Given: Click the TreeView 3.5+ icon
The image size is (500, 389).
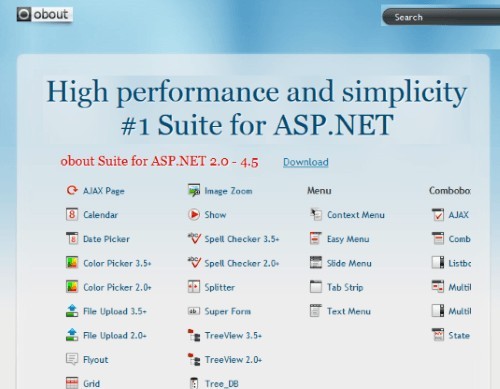Looking at the screenshot, I should (x=194, y=335).
